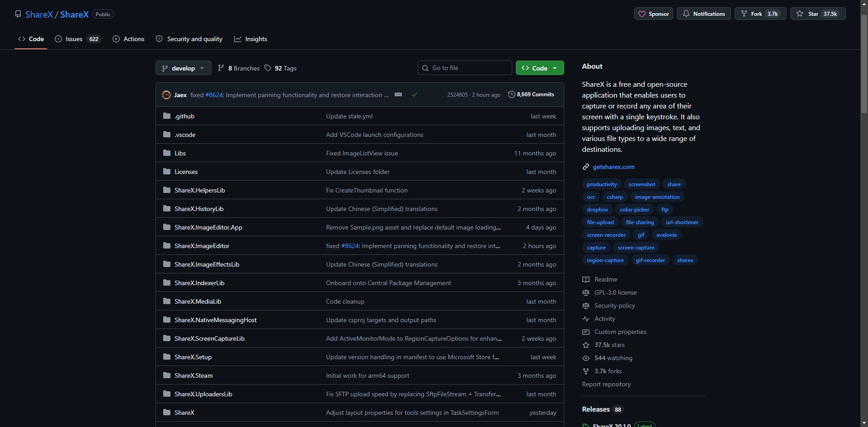Open the Releases 88 heading link
868x427 pixels.
coord(603,409)
